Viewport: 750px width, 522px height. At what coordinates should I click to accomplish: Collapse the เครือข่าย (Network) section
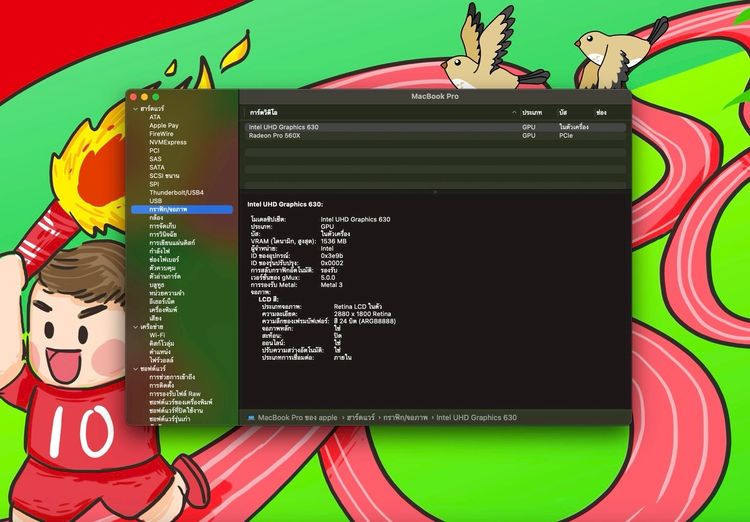pos(134,327)
